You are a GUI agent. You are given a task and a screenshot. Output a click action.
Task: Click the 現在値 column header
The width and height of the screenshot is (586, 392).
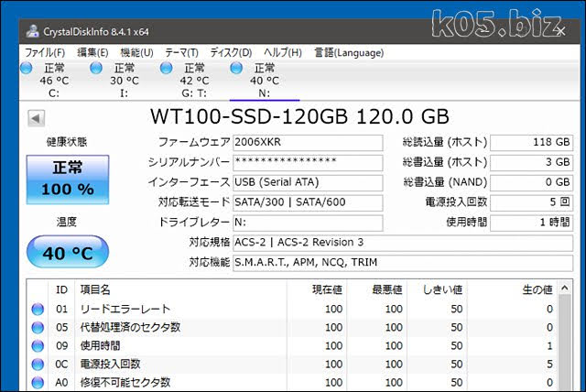(x=317, y=289)
